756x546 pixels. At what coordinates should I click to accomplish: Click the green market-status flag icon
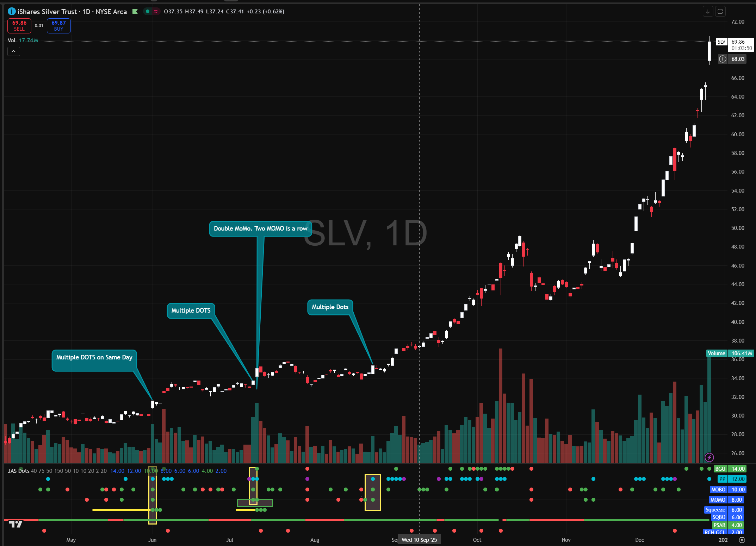coord(135,11)
